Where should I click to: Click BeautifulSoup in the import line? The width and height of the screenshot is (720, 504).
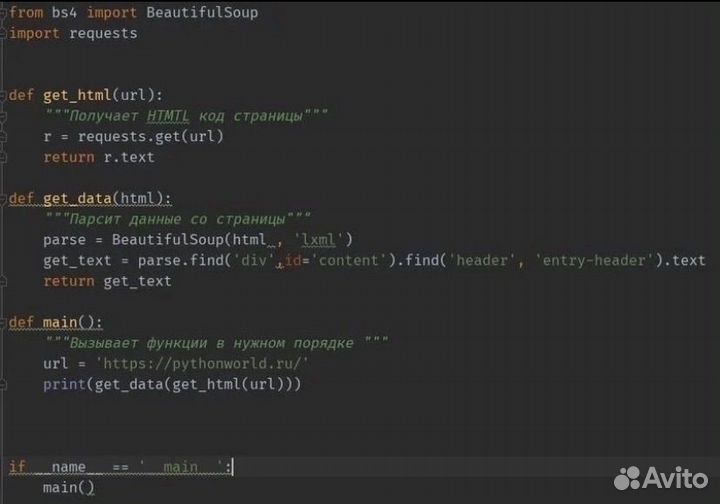pos(202,13)
